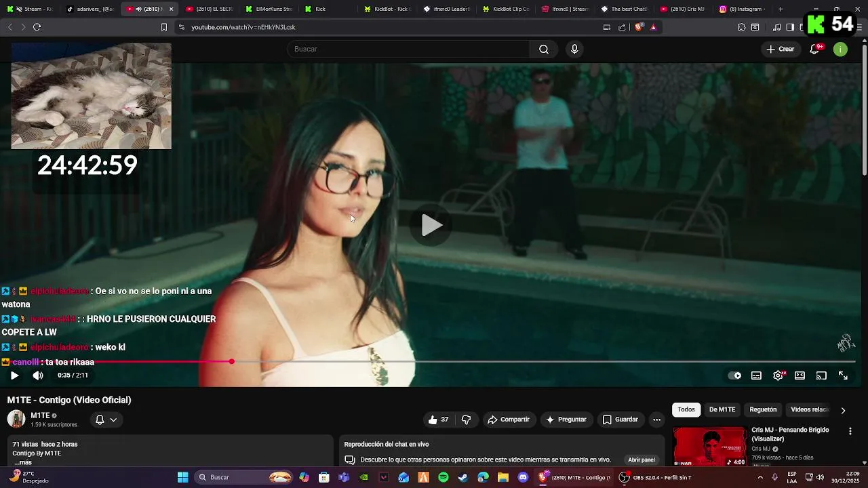This screenshot has height=488, width=868.
Task: Cast the video with the cast icon
Action: point(821,375)
